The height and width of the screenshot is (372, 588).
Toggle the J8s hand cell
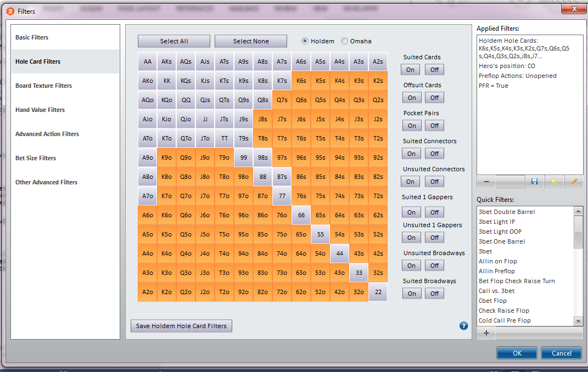tap(262, 119)
